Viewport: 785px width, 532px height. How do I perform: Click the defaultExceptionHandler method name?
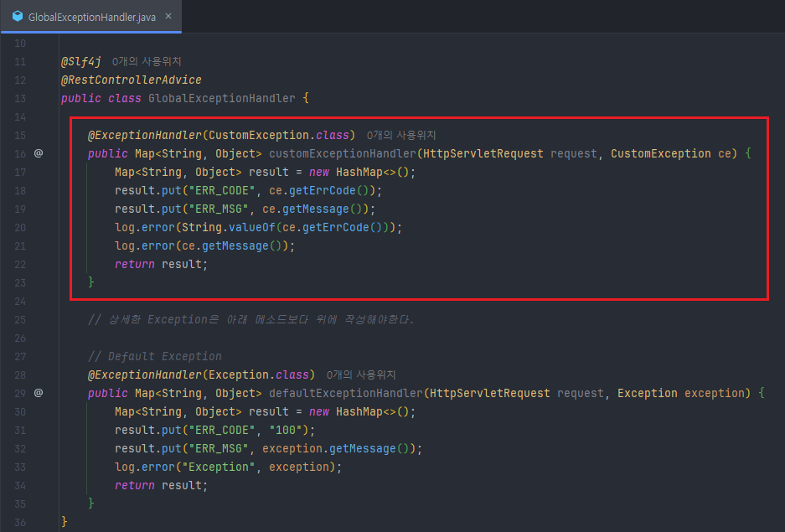[346, 394]
